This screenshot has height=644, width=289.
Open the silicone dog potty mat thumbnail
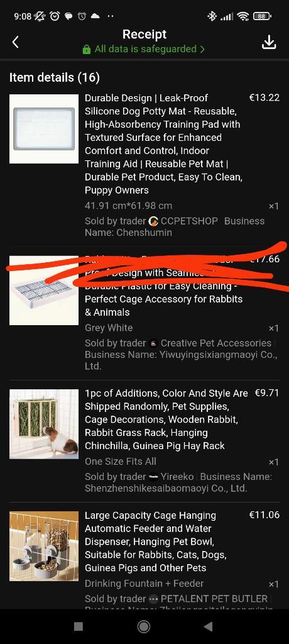44,129
